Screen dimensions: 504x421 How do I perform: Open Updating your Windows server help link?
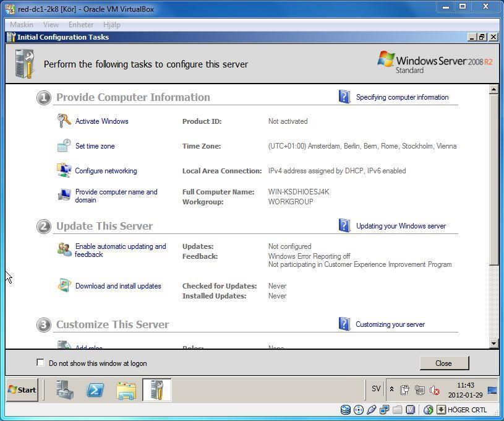[x=401, y=226]
